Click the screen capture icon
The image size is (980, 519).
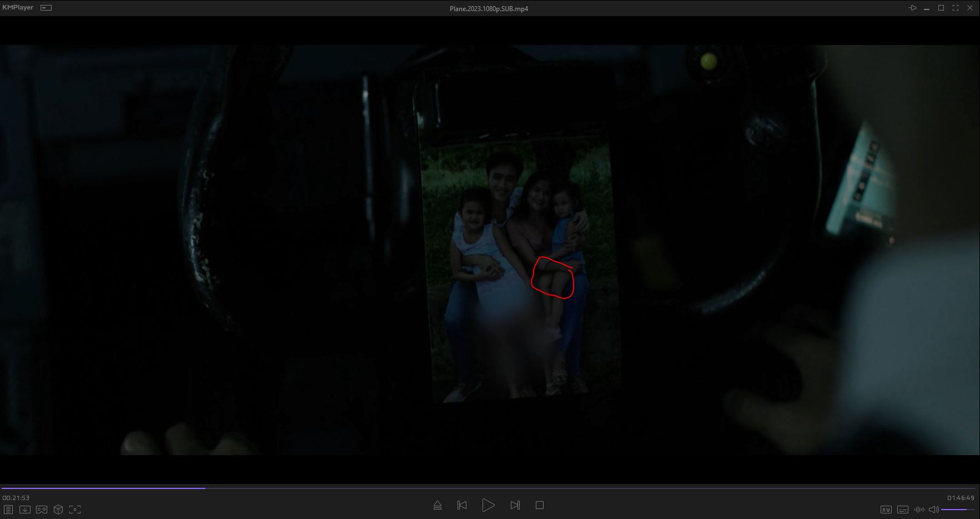click(x=75, y=510)
